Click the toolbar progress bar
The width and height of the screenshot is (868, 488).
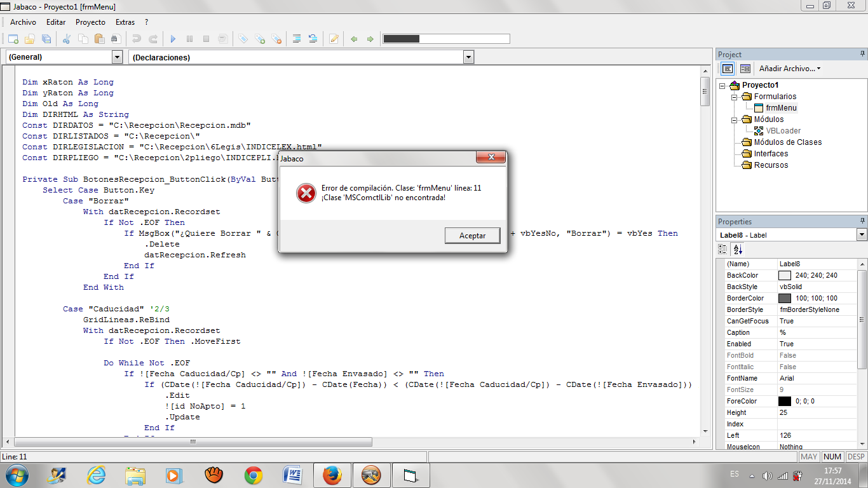446,39
